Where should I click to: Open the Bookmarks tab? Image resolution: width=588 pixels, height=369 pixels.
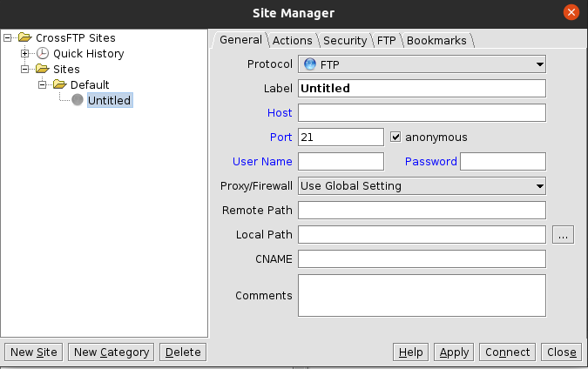point(436,40)
